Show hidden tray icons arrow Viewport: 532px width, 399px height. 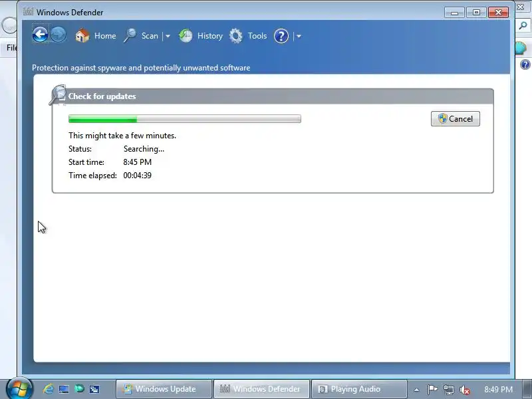416,390
